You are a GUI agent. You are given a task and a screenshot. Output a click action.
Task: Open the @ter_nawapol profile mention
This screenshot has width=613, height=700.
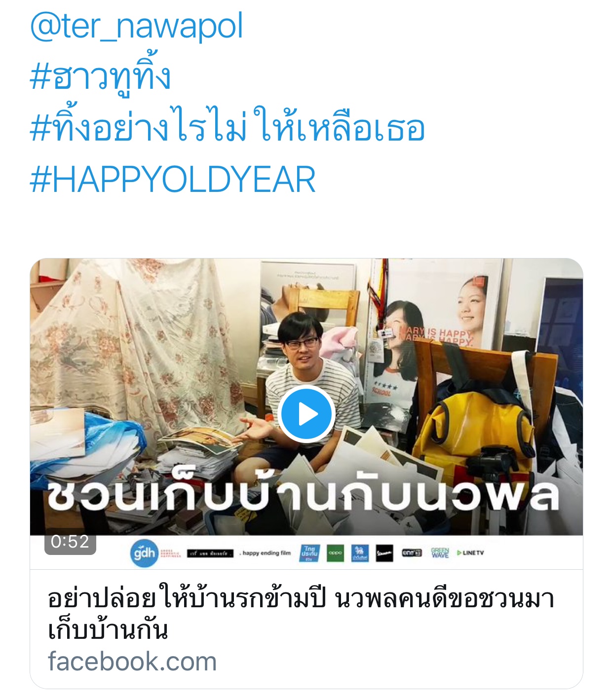tap(137, 26)
